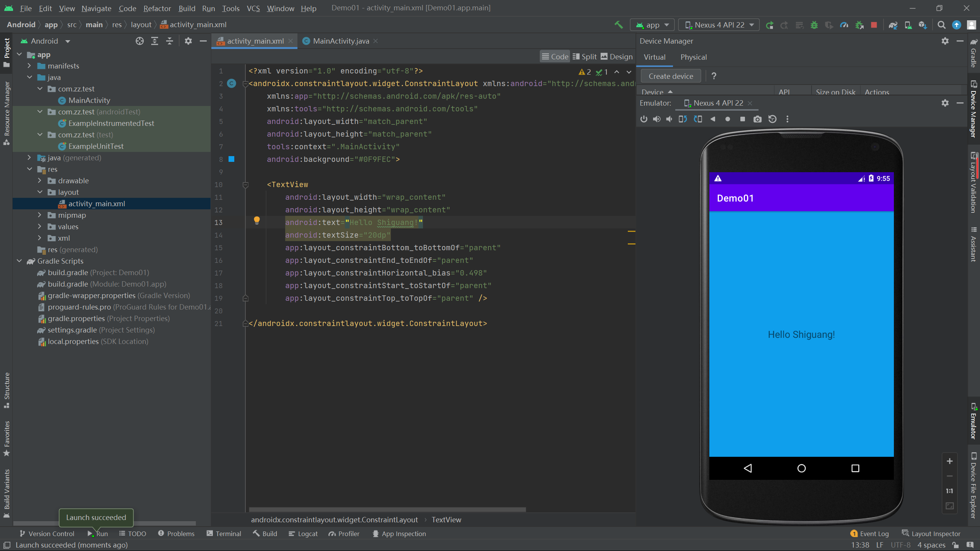Switch editor to Split view mode
Screen dimensions: 980x551
pos(585,56)
